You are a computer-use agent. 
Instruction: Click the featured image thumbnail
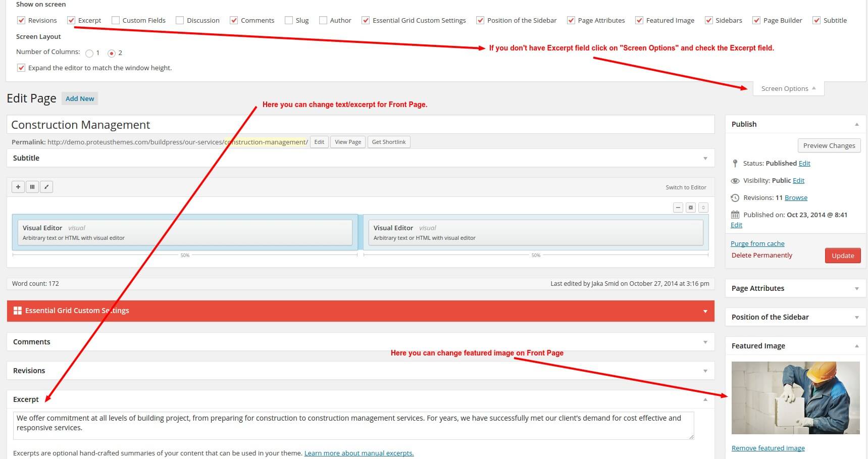(795, 397)
